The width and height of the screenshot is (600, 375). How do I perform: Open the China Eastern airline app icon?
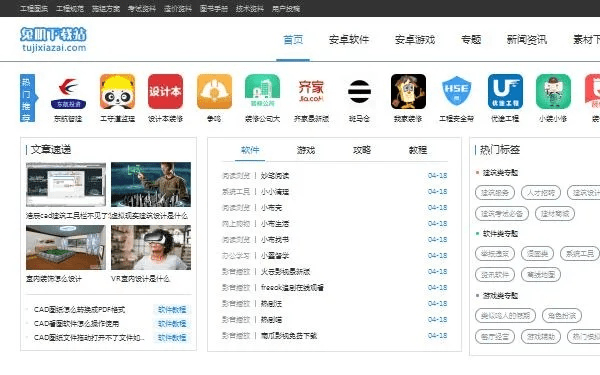point(68,92)
